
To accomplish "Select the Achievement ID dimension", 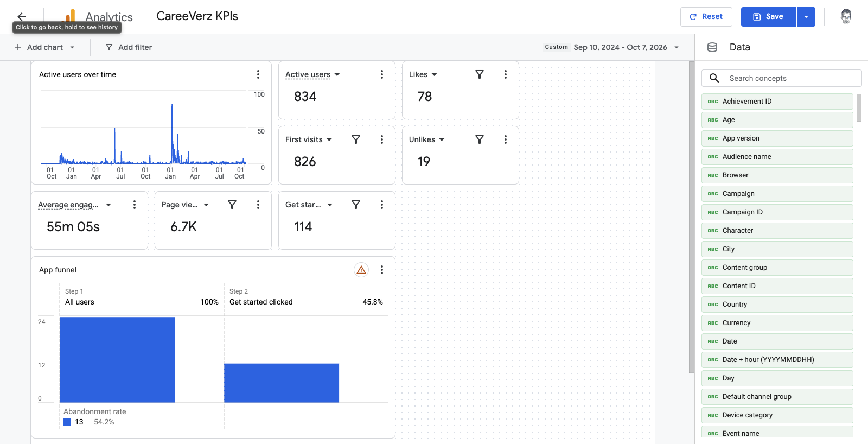I will 777,102.
